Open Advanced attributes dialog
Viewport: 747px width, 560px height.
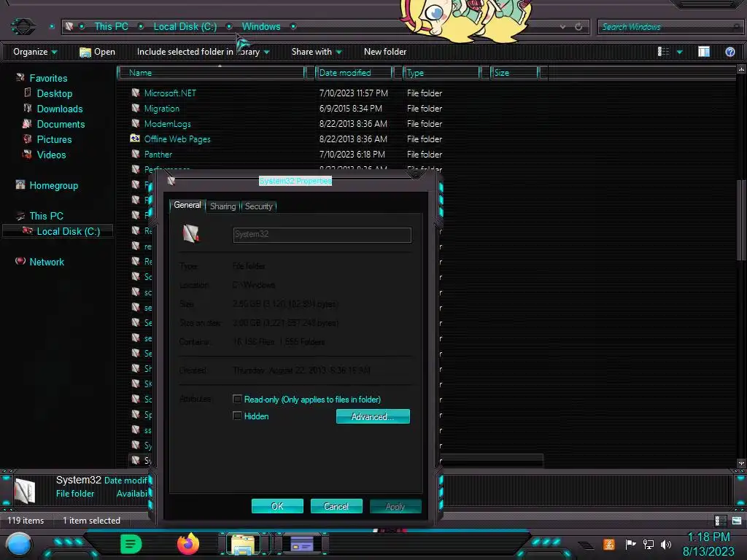pyautogui.click(x=373, y=416)
